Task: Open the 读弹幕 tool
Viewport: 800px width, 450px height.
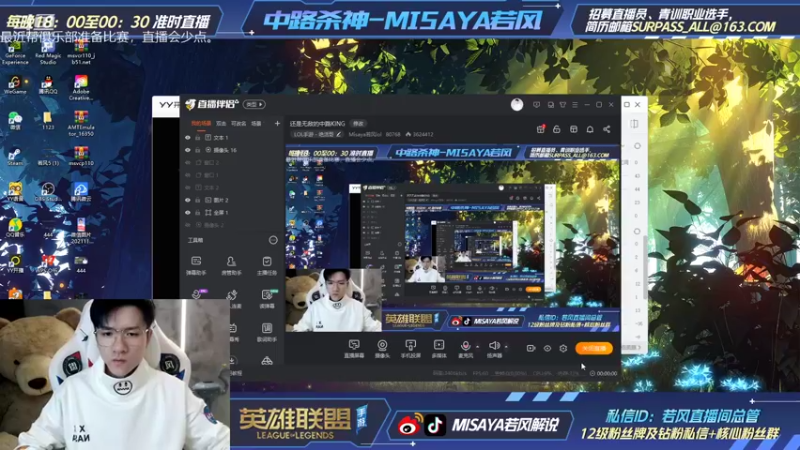Action: tap(267, 299)
